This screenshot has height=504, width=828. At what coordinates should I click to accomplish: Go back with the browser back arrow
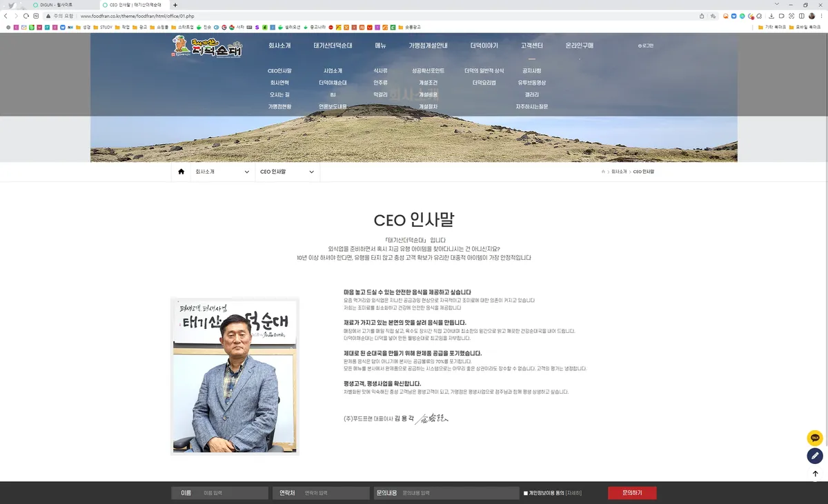[6, 16]
